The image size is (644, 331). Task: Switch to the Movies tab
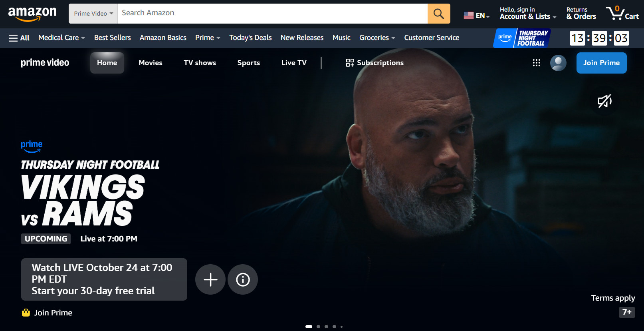(151, 63)
